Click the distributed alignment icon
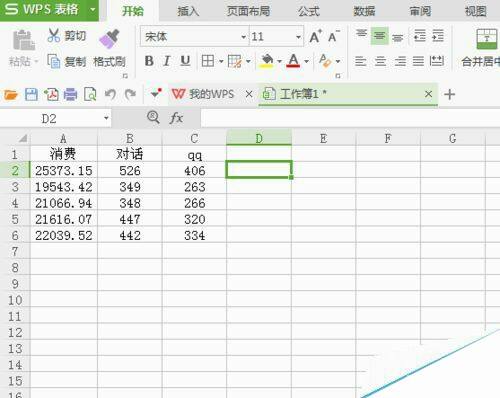This screenshot has height=398, width=500. [437, 61]
